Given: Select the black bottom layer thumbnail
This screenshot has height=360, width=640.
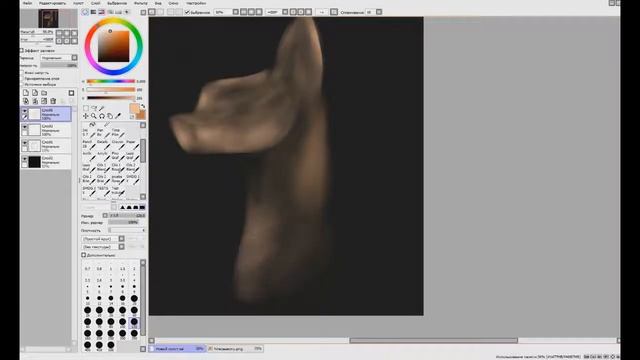Looking at the screenshot, I should click(x=35, y=162).
